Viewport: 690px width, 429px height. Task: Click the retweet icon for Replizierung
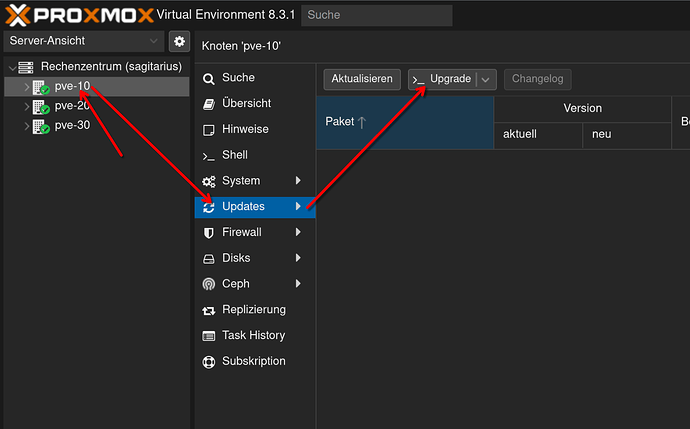pyautogui.click(x=209, y=311)
